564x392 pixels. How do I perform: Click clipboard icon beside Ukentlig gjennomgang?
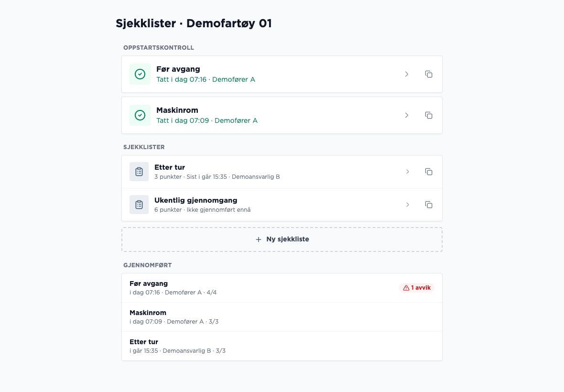point(139,205)
